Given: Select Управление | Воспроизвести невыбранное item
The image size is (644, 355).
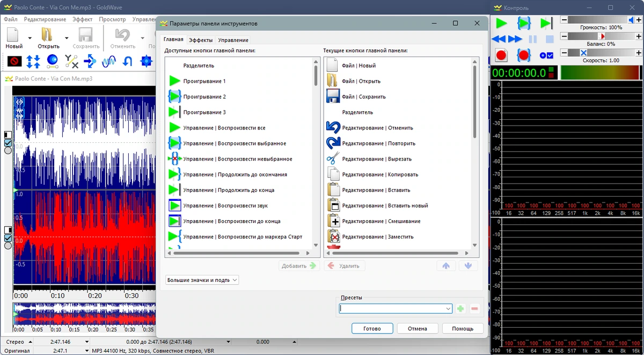Looking at the screenshot, I should pos(230,159).
